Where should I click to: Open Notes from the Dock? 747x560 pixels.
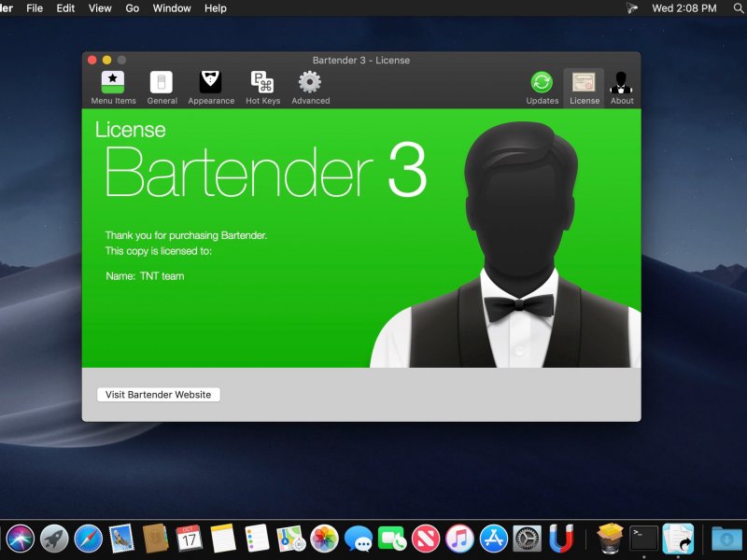point(223,539)
